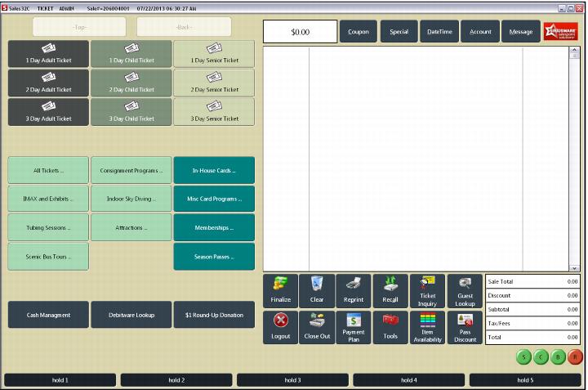
Task: Clear the current sale
Action: (317, 291)
